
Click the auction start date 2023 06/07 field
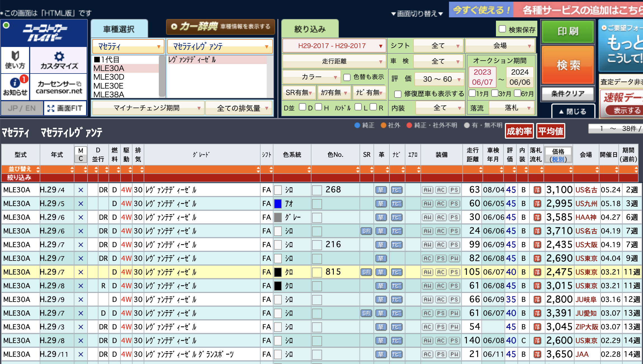[x=482, y=77]
